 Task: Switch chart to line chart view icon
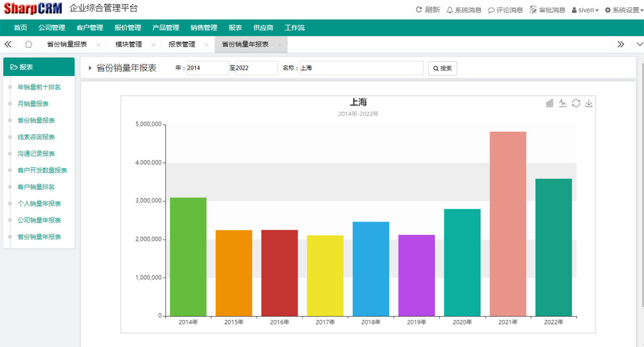point(562,103)
